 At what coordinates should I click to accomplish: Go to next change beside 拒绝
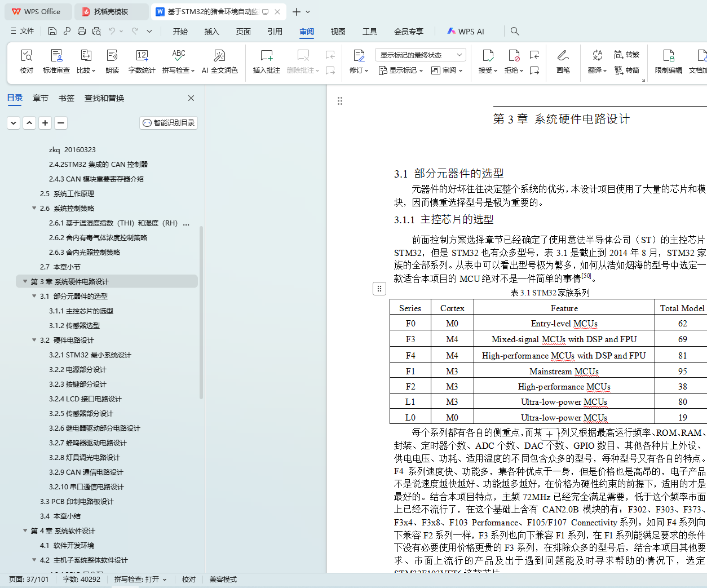[534, 70]
